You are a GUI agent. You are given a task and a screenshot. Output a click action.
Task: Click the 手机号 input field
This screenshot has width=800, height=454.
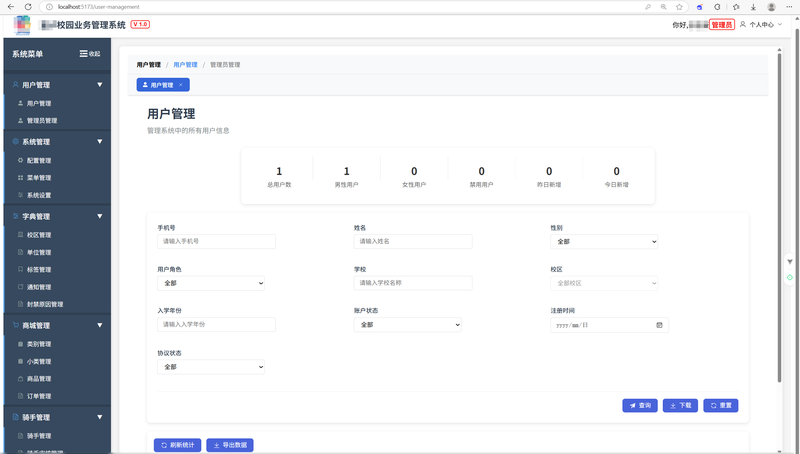pyautogui.click(x=216, y=242)
